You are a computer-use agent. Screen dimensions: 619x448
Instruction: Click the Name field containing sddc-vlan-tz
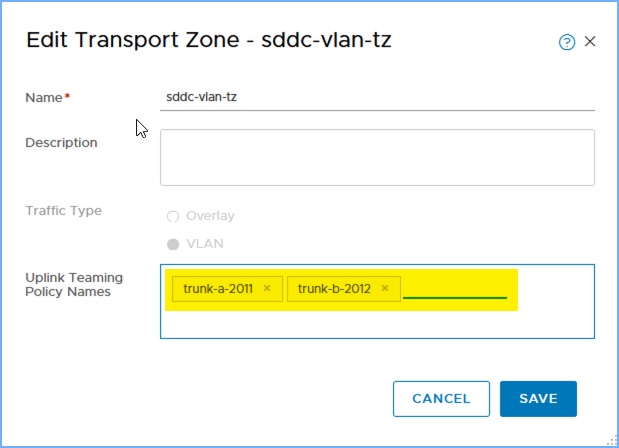coord(377,97)
